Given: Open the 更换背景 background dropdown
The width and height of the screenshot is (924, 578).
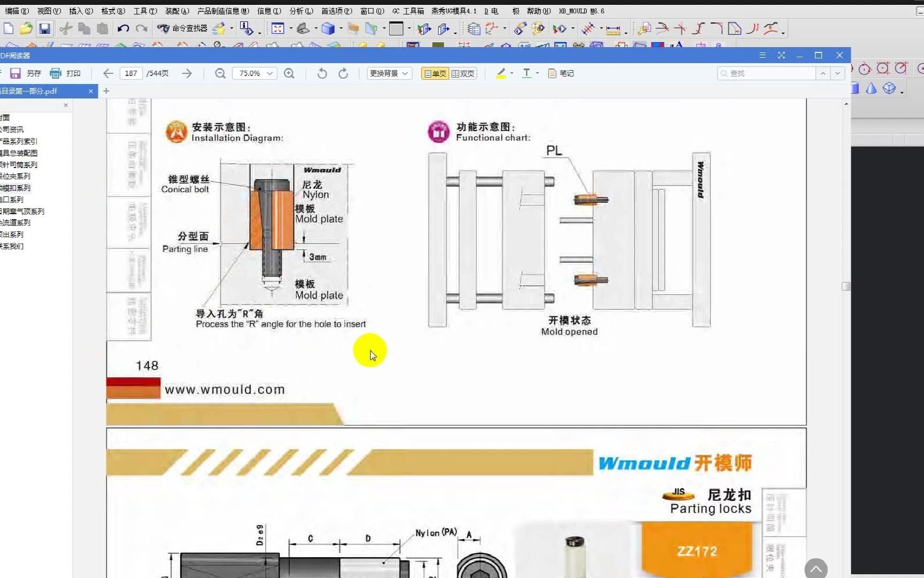Looking at the screenshot, I should pyautogui.click(x=389, y=73).
